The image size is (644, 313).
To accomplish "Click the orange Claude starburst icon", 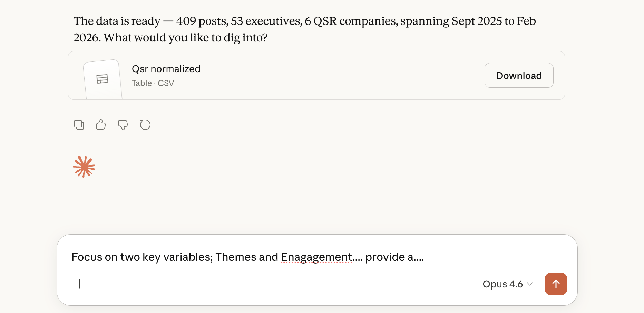I will [84, 167].
